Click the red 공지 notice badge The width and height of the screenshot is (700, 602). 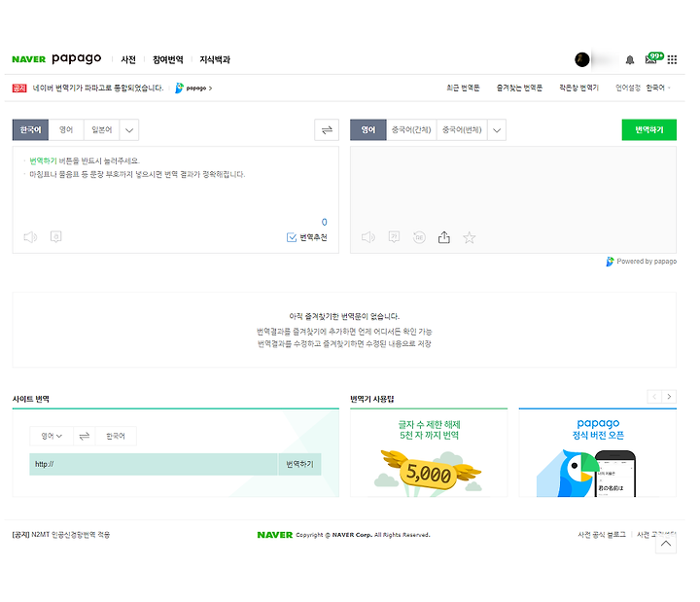tap(19, 88)
